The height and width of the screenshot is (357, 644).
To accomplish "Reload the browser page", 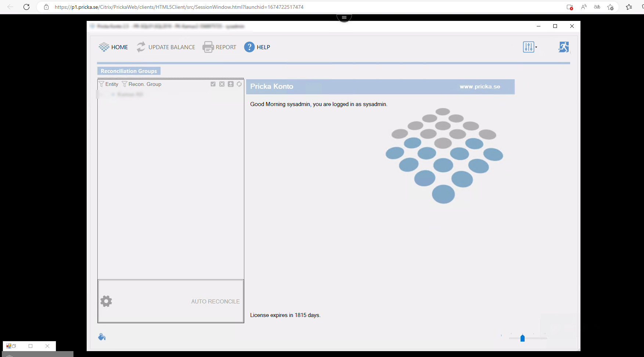I will [x=26, y=7].
